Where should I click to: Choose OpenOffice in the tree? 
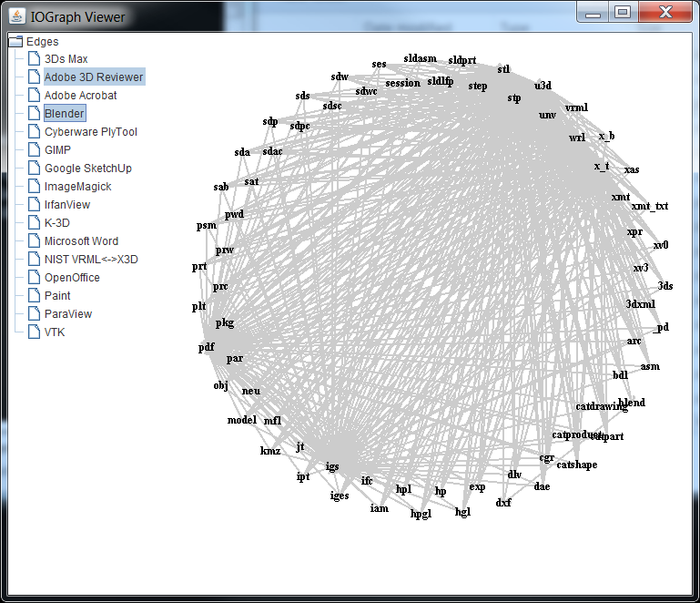(72, 278)
